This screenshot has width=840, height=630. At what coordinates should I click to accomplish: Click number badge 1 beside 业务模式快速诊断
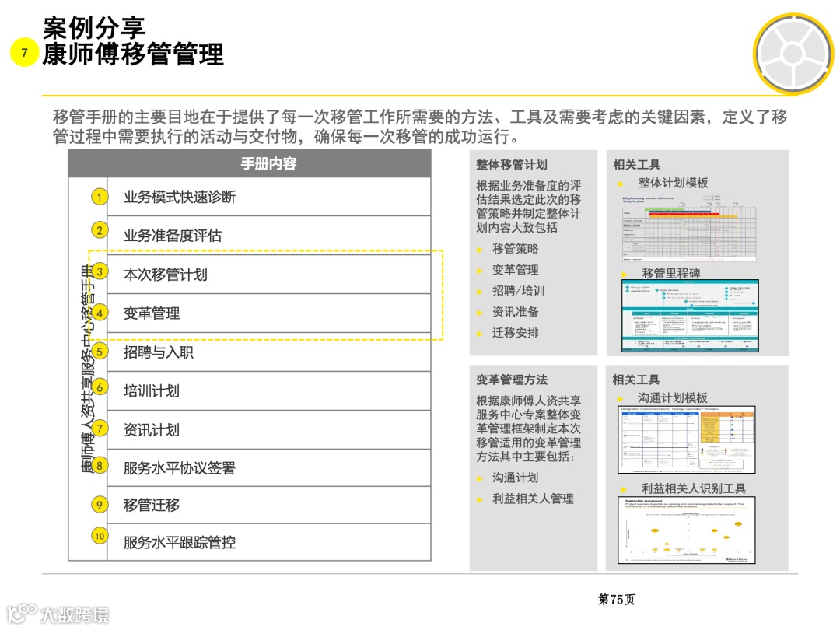click(x=99, y=197)
